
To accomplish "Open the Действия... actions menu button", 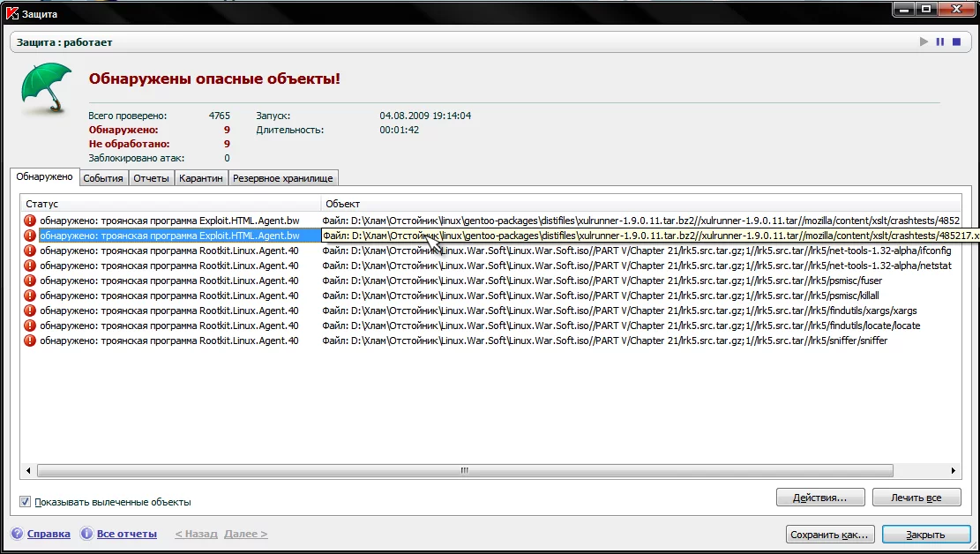I will (820, 498).
